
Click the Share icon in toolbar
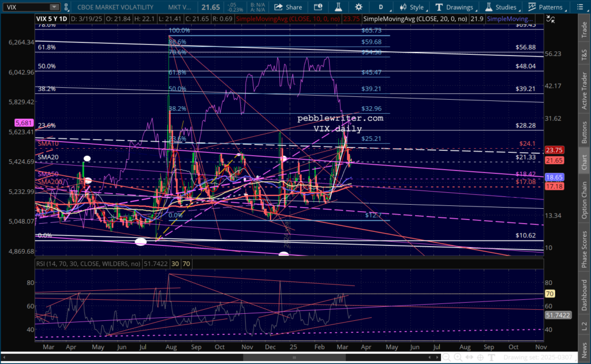pyautogui.click(x=288, y=7)
